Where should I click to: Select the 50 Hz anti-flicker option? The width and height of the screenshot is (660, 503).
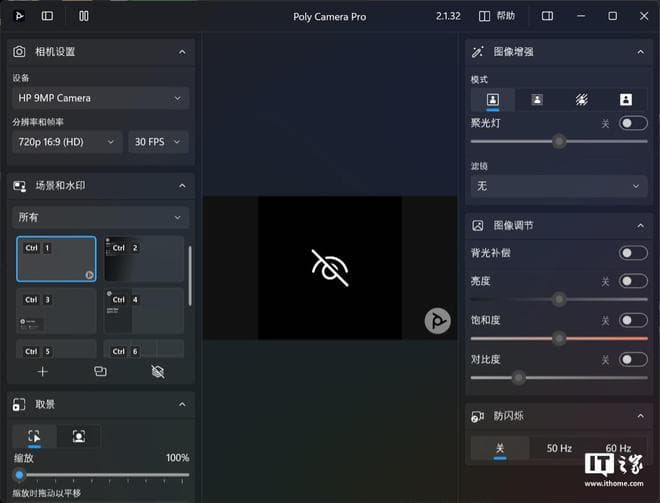[559, 448]
